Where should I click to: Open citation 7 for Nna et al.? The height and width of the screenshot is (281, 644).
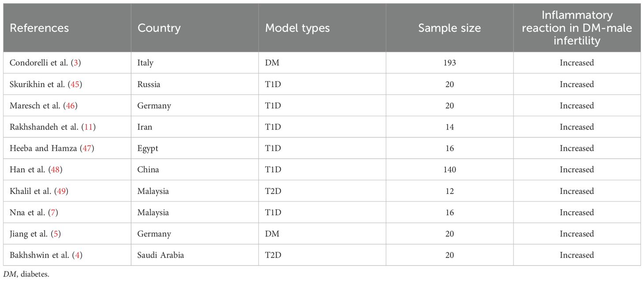53,213
